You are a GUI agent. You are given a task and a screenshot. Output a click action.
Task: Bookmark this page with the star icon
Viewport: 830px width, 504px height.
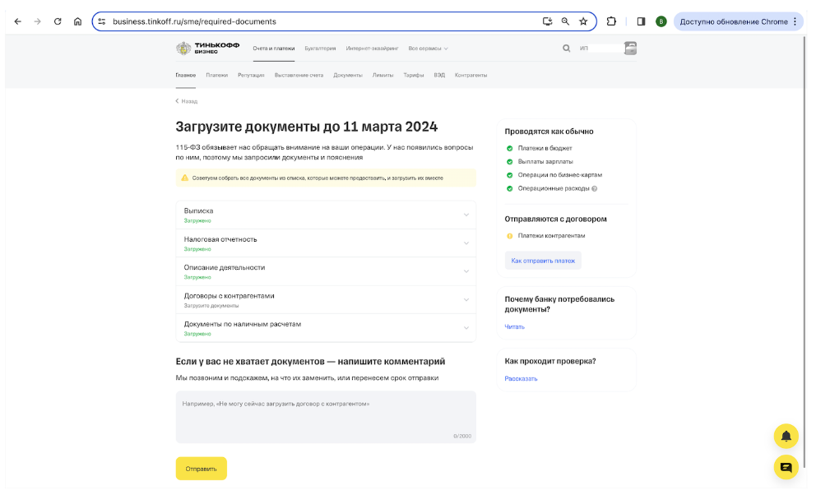point(583,21)
